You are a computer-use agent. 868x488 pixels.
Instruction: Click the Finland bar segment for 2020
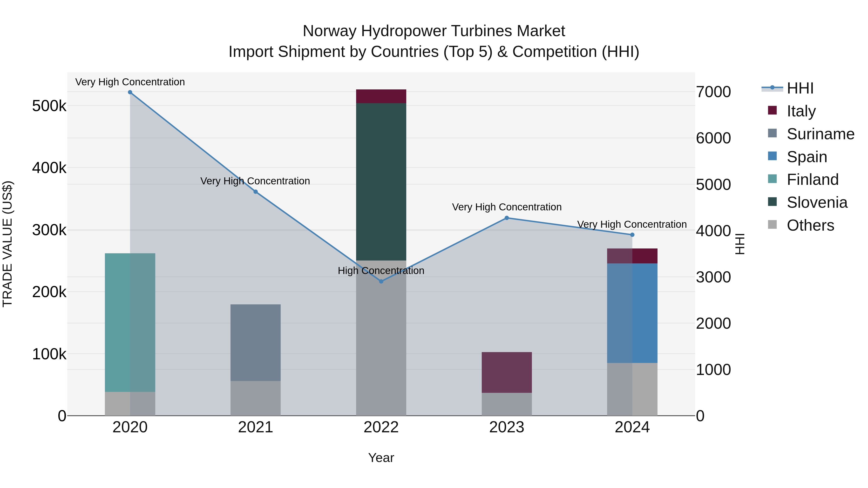pos(130,322)
